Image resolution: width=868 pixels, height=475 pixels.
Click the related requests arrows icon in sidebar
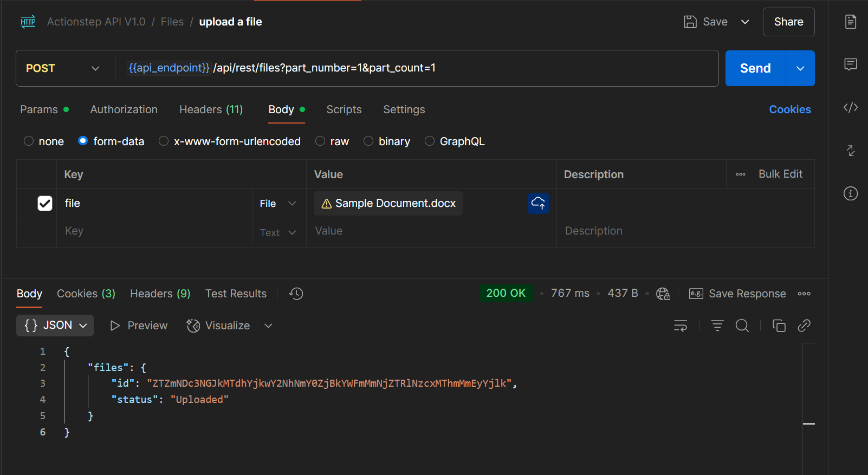click(x=851, y=151)
